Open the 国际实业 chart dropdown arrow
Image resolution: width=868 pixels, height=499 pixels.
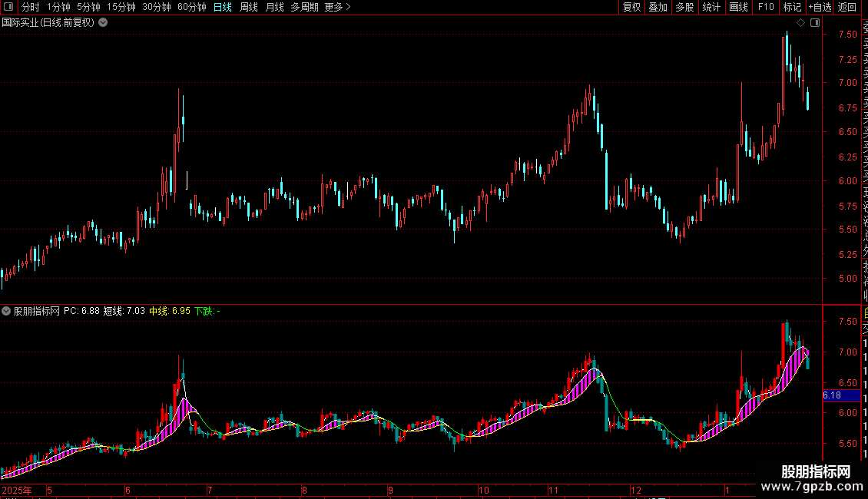(x=103, y=23)
